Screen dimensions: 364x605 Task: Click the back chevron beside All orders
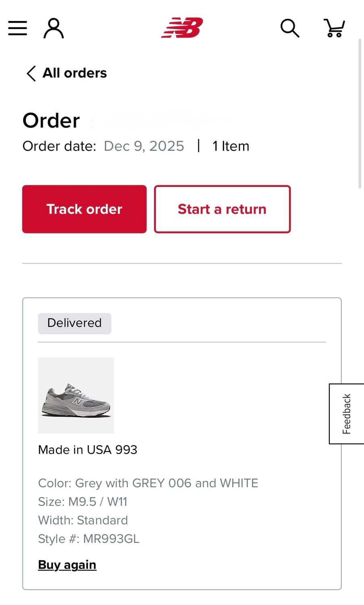point(31,73)
